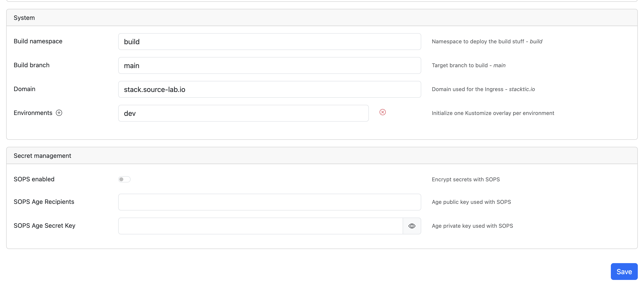Add a new environment with plus icon
Screen dimensions: 644x287
tap(59, 113)
